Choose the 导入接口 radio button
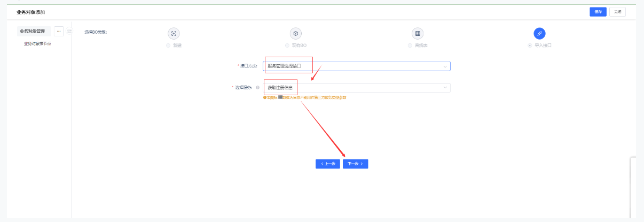The image size is (644, 222). [x=530, y=45]
